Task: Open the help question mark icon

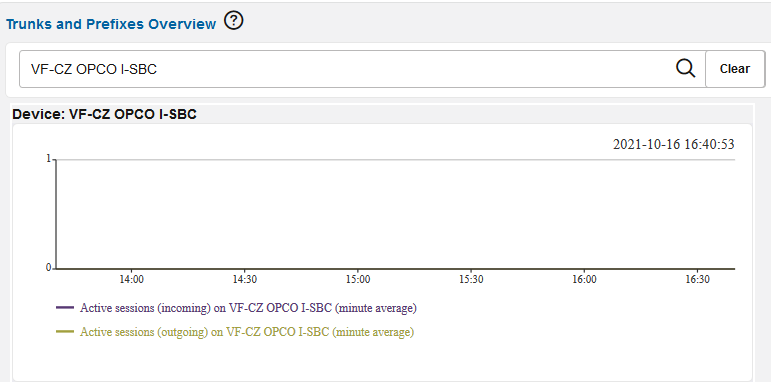Action: click(234, 21)
